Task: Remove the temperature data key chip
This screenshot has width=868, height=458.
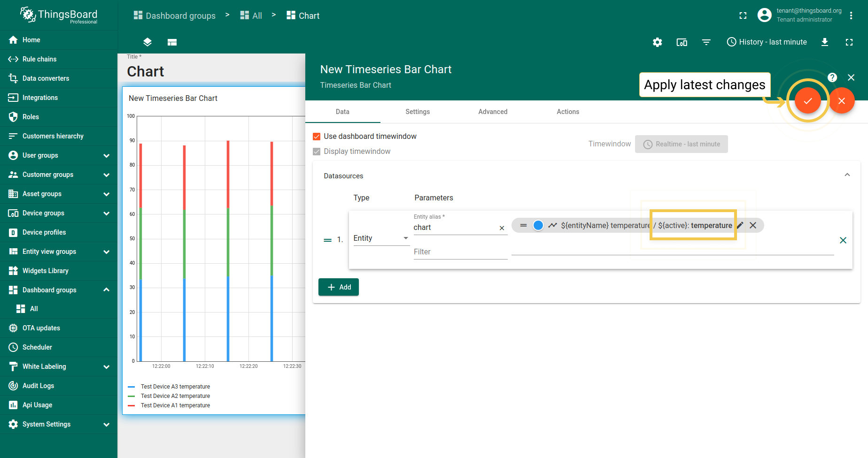Action: click(753, 225)
